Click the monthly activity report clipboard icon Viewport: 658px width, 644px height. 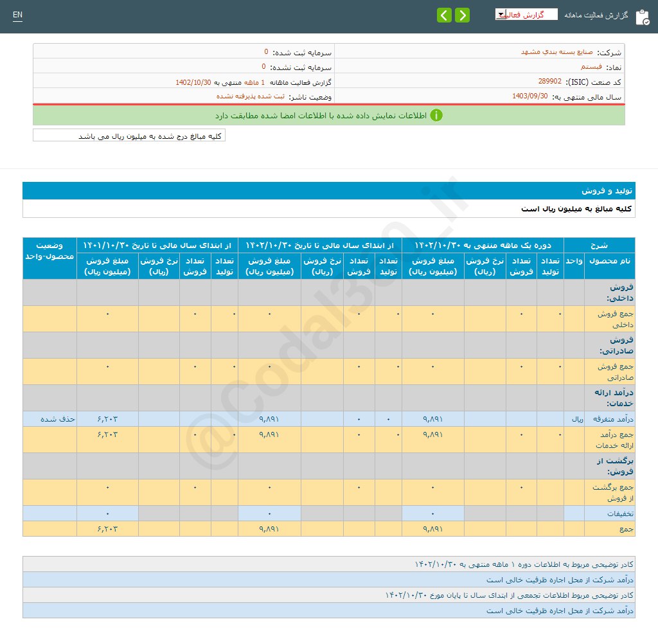click(x=642, y=17)
